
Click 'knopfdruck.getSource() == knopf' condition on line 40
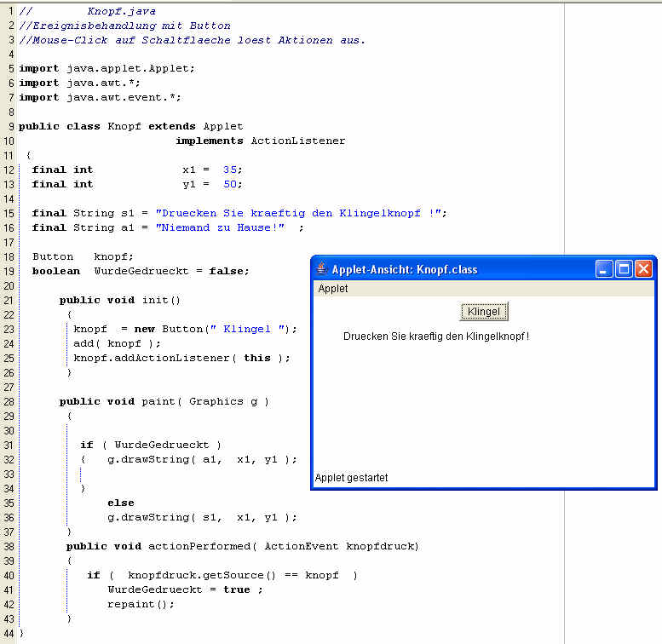233,575
